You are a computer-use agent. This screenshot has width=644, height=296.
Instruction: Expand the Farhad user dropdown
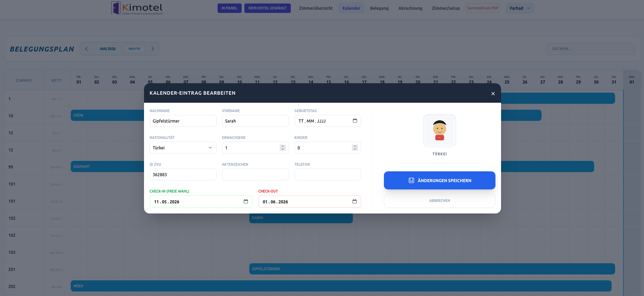(x=520, y=8)
